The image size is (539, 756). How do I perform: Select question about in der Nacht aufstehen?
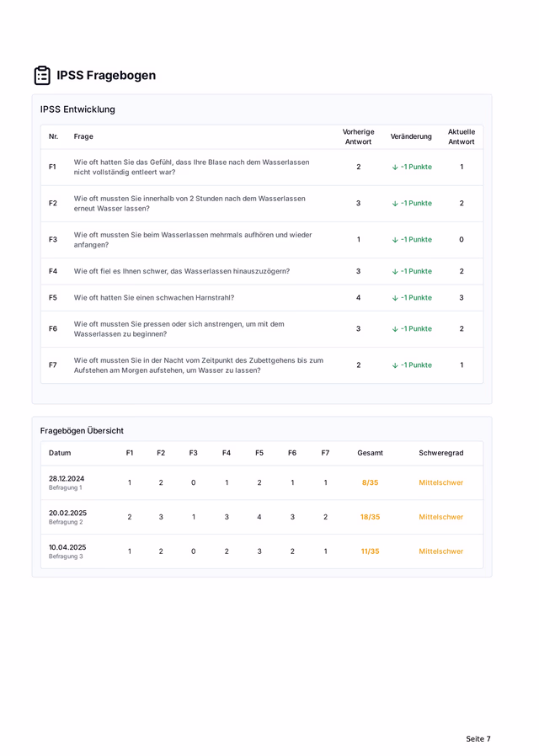[x=199, y=365]
